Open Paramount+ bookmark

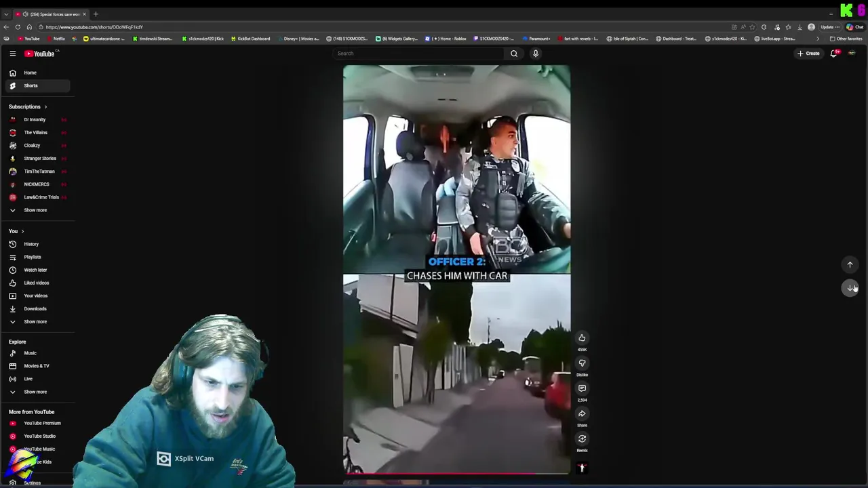[x=536, y=39]
